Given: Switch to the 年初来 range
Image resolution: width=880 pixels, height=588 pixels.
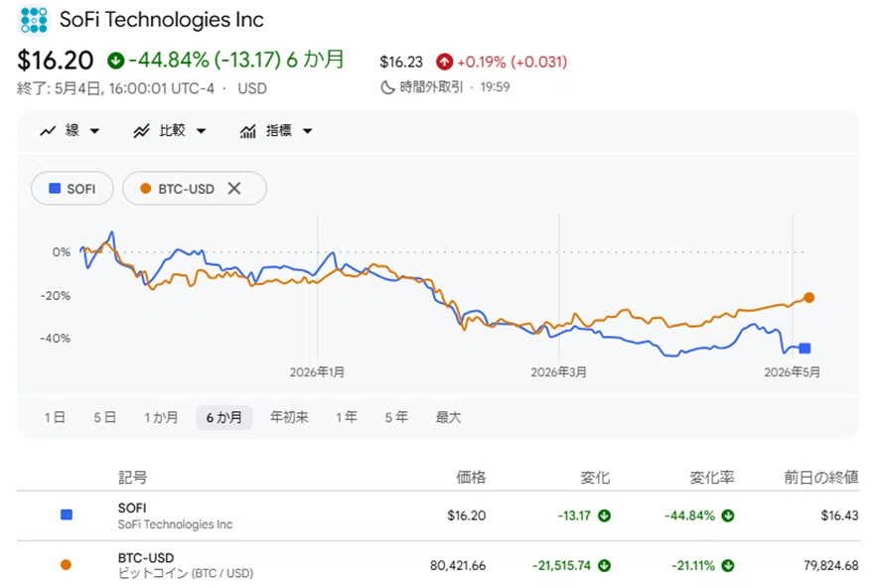Looking at the screenshot, I should click(x=289, y=417).
